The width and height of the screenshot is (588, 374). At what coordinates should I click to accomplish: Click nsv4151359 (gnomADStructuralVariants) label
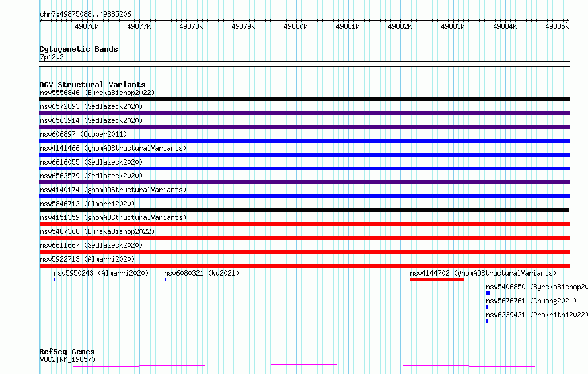113,217
